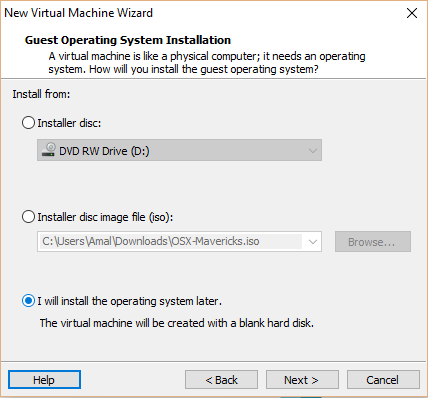Click the 'Installer disc image file (iso):' label
This screenshot has width=428, height=398.
105,217
